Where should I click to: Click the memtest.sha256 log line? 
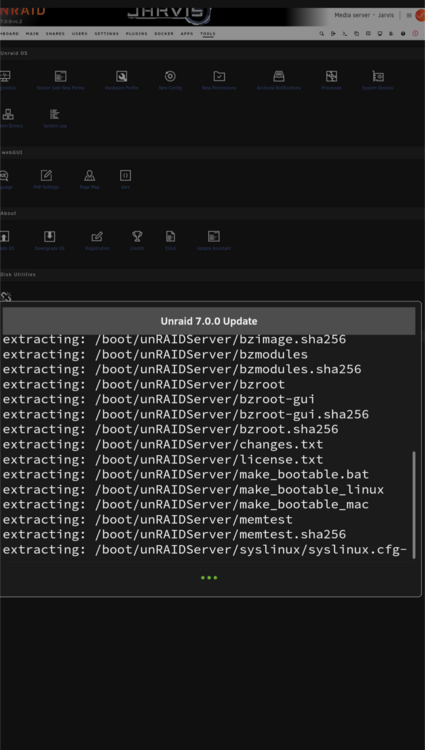point(174,534)
